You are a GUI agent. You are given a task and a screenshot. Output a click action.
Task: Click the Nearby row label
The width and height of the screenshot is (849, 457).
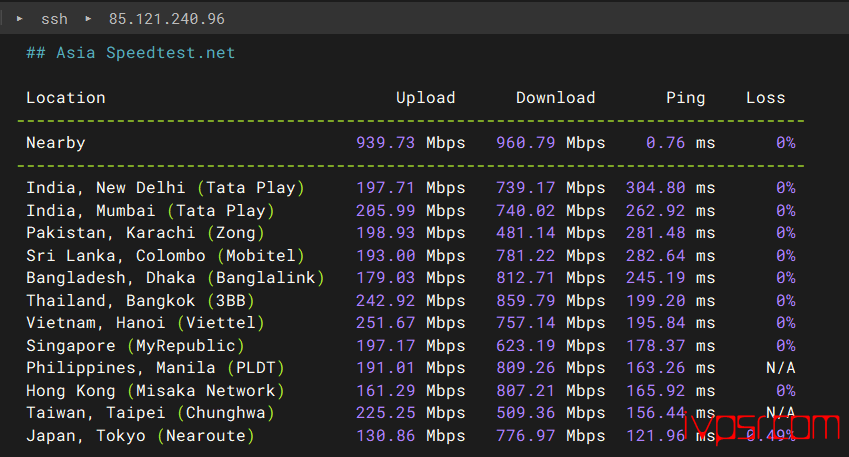click(x=56, y=142)
